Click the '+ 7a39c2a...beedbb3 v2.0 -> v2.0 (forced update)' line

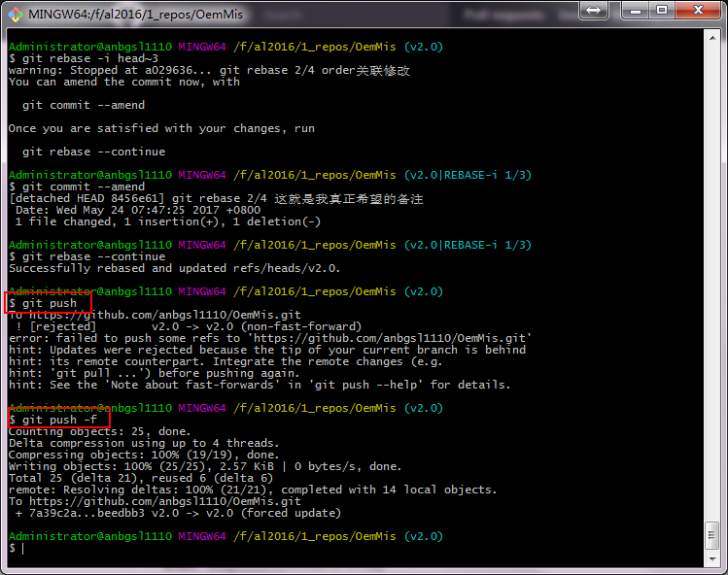tap(178, 513)
